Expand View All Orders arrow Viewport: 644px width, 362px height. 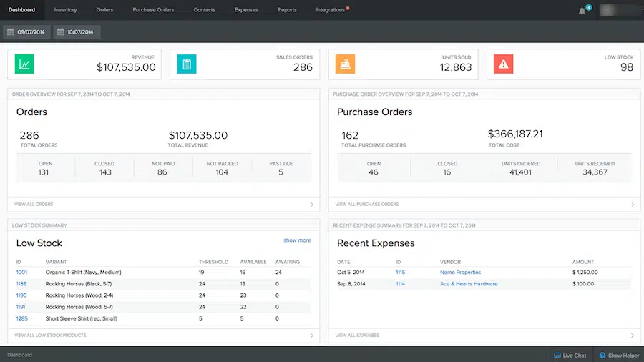pyautogui.click(x=311, y=205)
